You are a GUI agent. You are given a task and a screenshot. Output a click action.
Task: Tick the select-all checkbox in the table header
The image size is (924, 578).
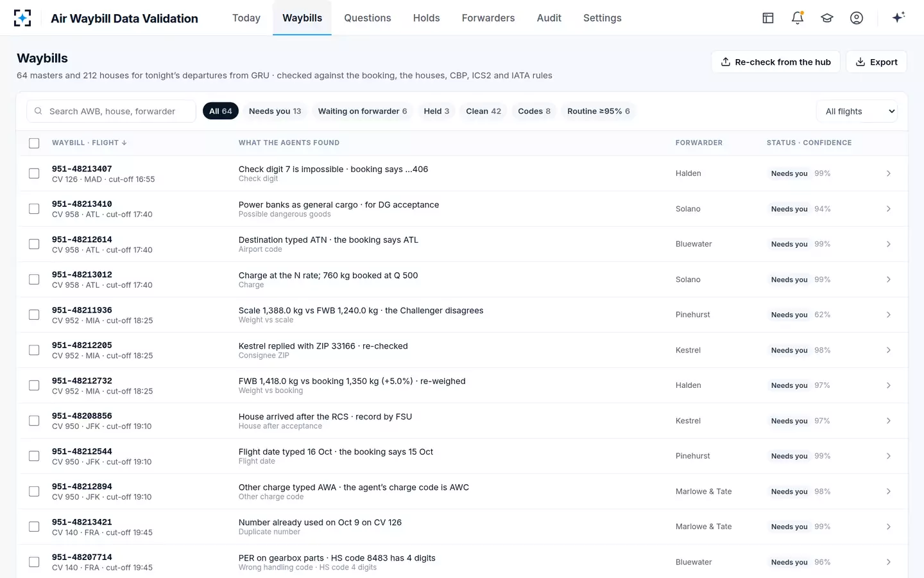(x=34, y=143)
